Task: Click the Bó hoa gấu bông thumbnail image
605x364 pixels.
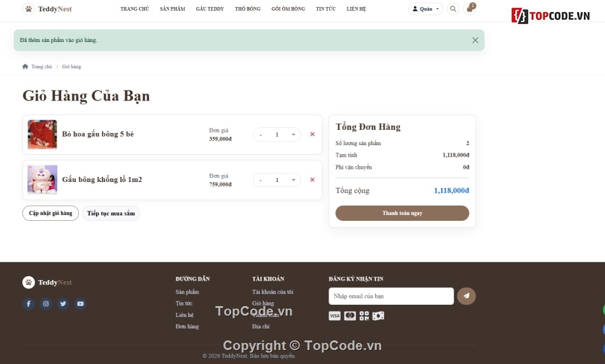Action: [43, 134]
